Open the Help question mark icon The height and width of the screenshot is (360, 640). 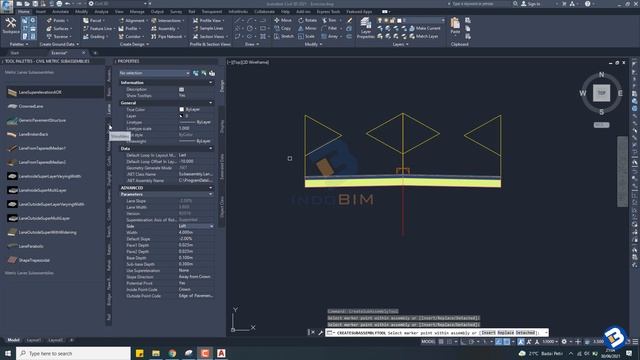pos(587,4)
